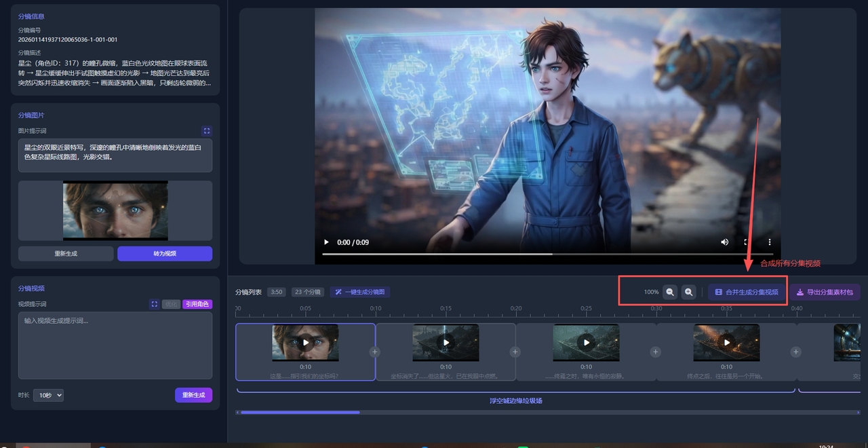Click 转为视频 to convert image
868x448 pixels.
164,253
